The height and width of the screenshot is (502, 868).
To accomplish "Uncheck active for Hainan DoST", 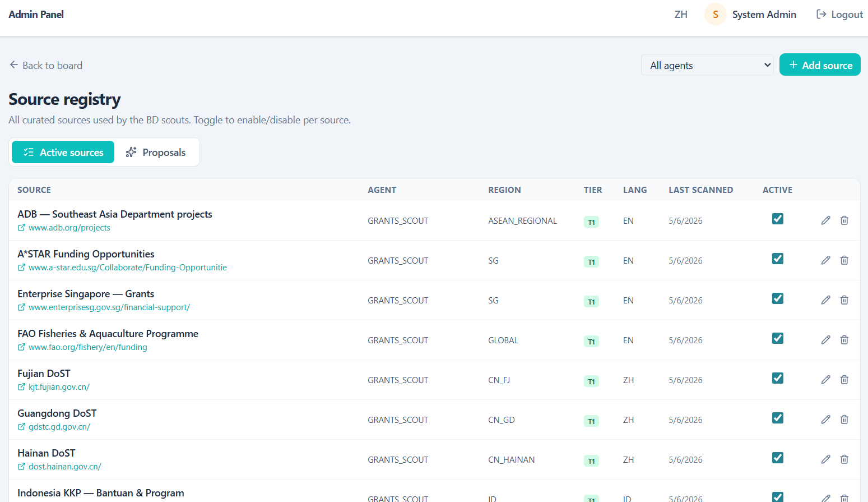I will coord(778,458).
